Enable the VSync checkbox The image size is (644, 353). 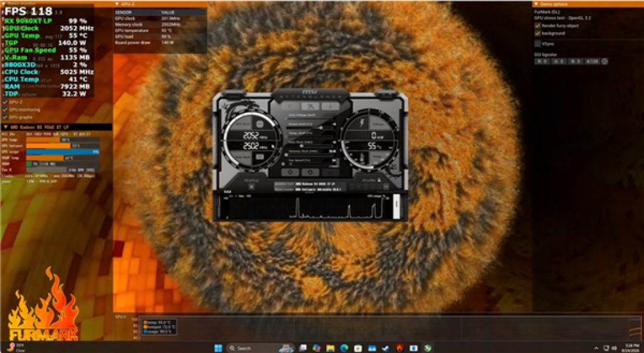coord(537,44)
